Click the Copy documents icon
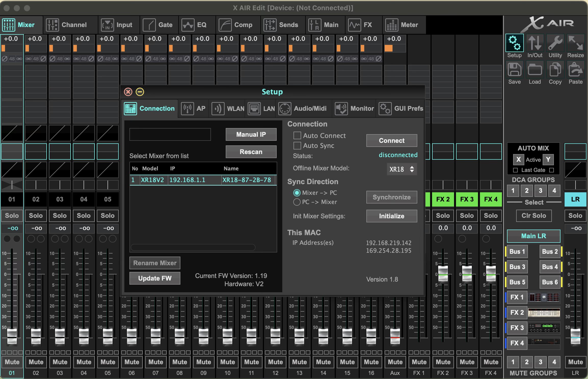The width and height of the screenshot is (588, 379). (555, 70)
